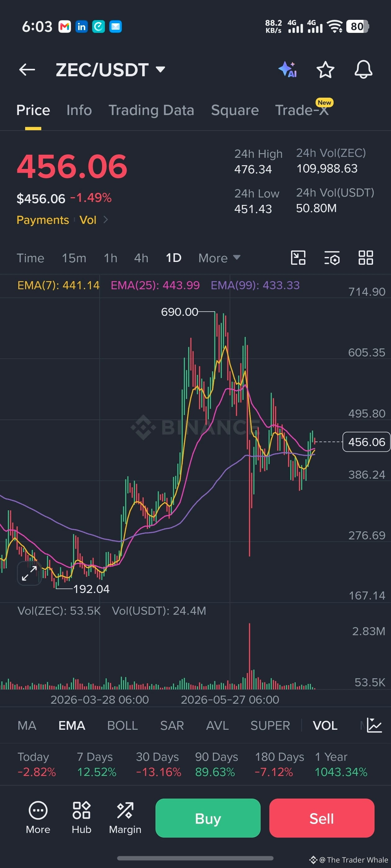Viewport: 391px width, 868px height.
Task: Select the Time chart interval
Action: pyautogui.click(x=30, y=258)
